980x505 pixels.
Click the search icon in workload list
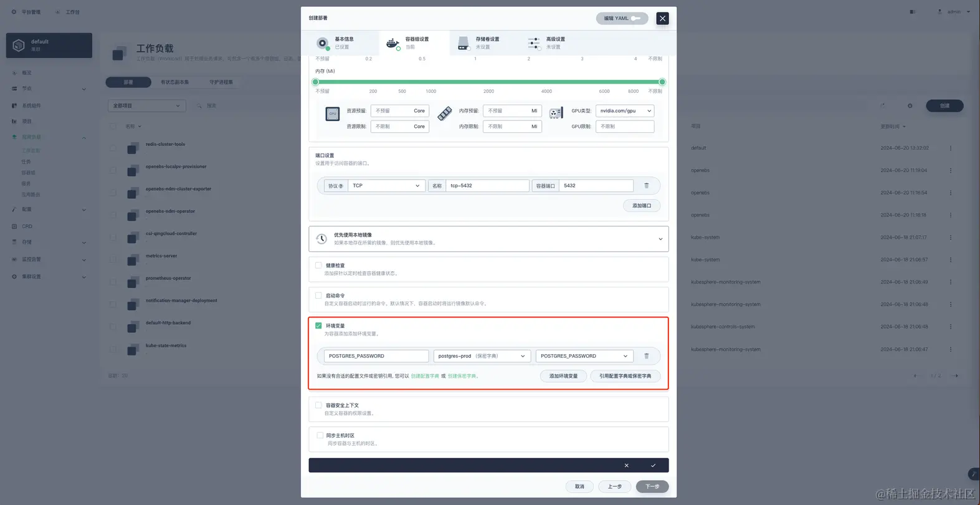coord(199,106)
